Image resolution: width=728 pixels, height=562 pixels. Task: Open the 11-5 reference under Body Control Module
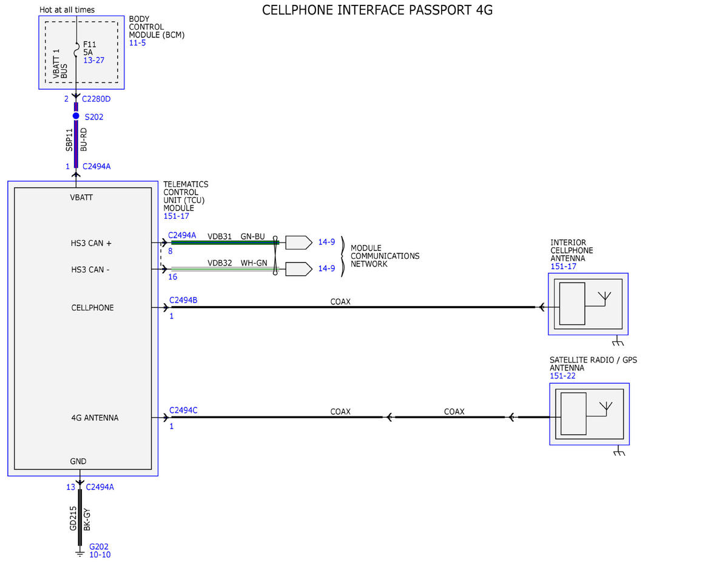(x=137, y=44)
